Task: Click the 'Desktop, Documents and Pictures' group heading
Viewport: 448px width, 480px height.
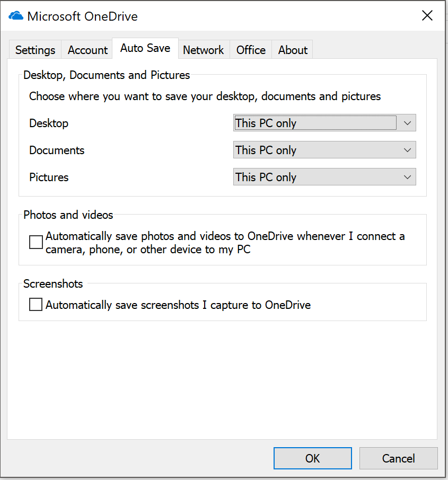Action: [107, 75]
